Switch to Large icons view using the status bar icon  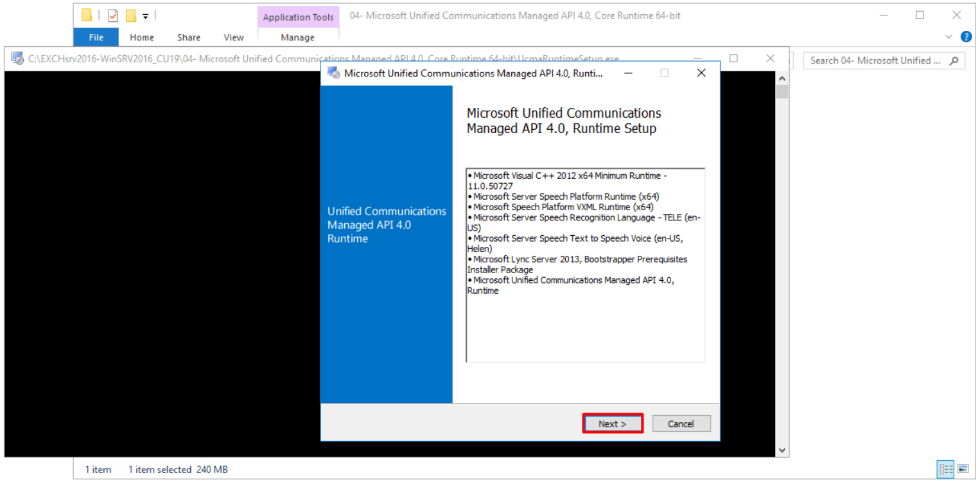click(x=963, y=469)
